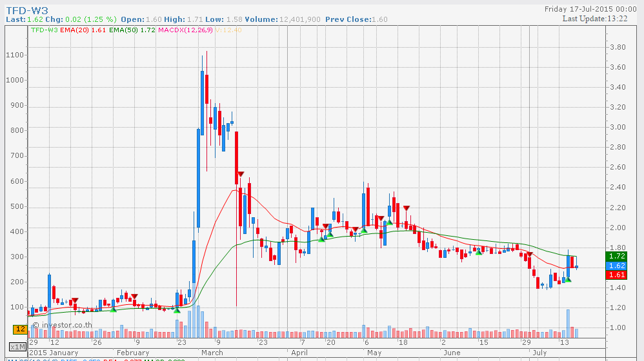Click the blue 1.62 price tag

pyautogui.click(x=616, y=266)
